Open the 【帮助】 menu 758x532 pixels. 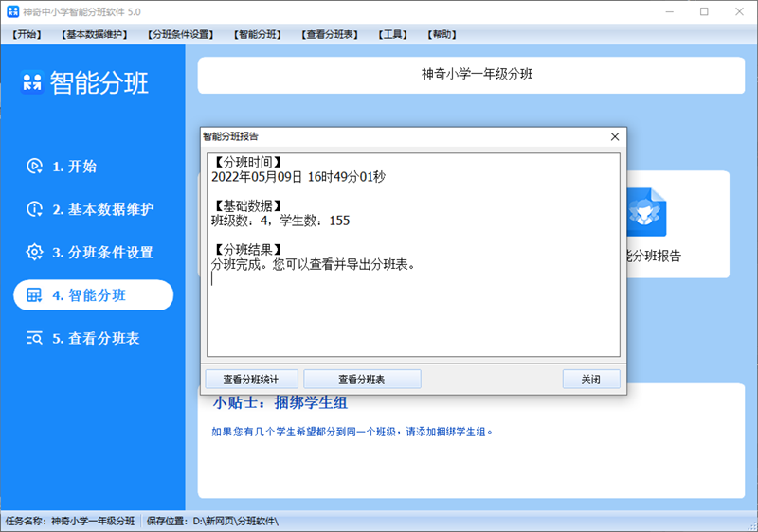click(x=442, y=35)
